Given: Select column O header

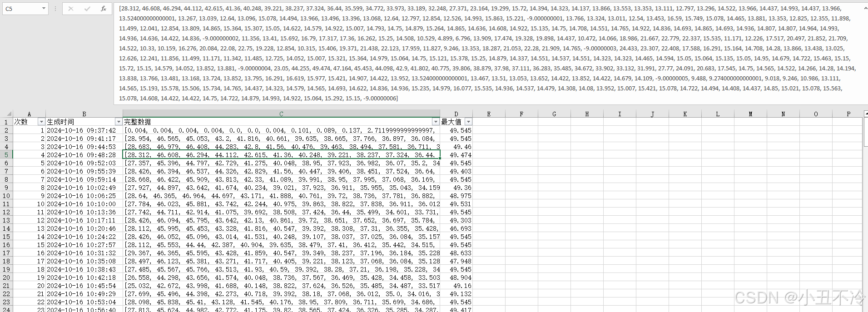Looking at the screenshot, I should (816, 114).
